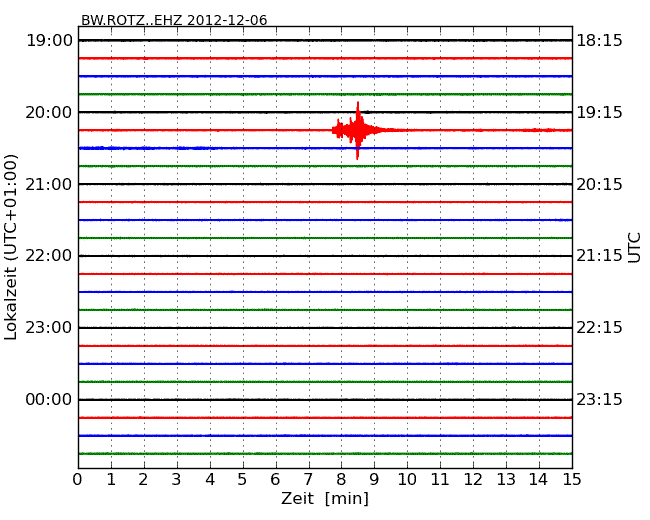This screenshot has height=520, width=650.
Task: Click the 23:00 local time label
Action: click(49, 328)
